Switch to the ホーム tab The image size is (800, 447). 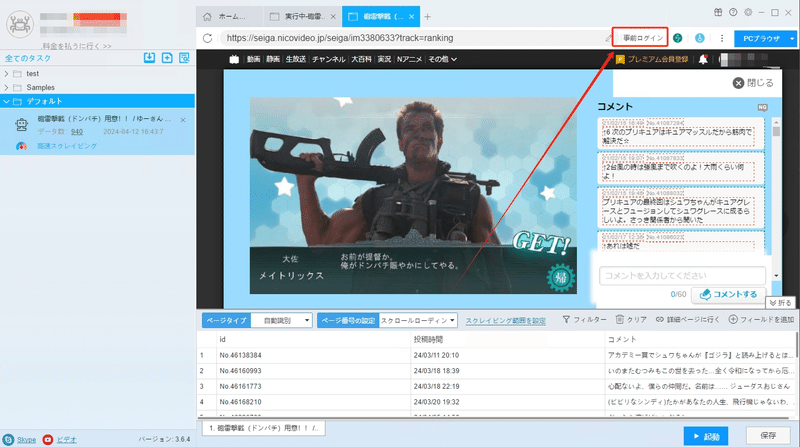230,16
